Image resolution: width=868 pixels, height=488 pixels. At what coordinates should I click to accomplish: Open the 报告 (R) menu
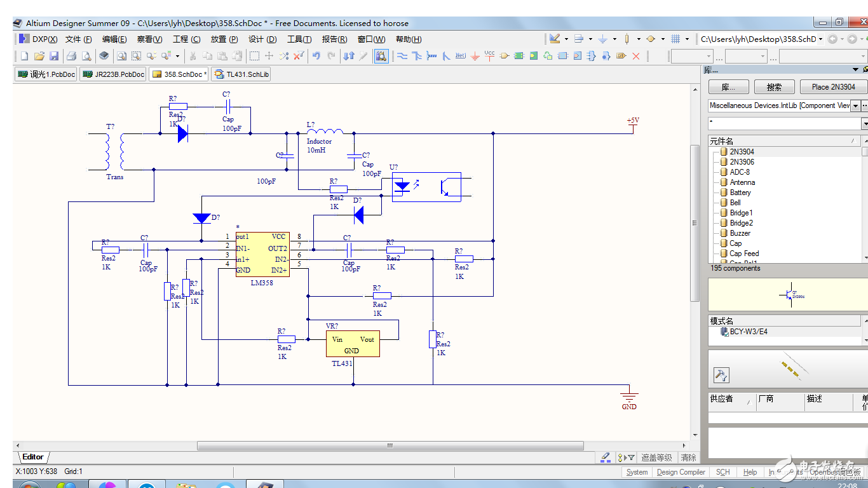click(x=334, y=39)
